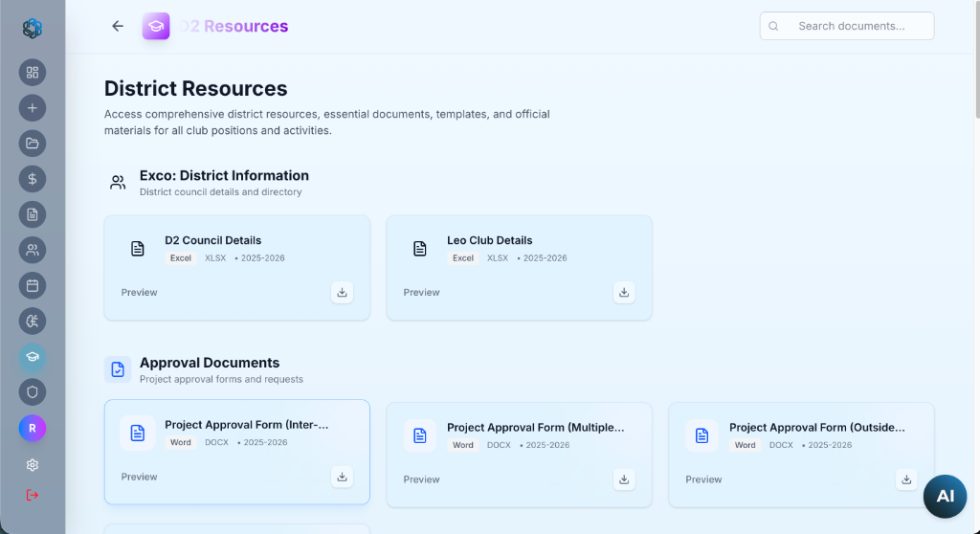
Task: Open the dashboard grid icon in sidebar
Action: click(x=33, y=73)
